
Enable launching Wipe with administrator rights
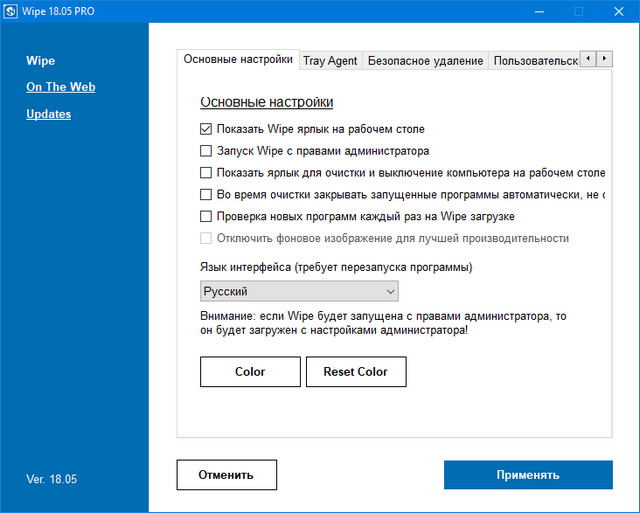pos(206,151)
